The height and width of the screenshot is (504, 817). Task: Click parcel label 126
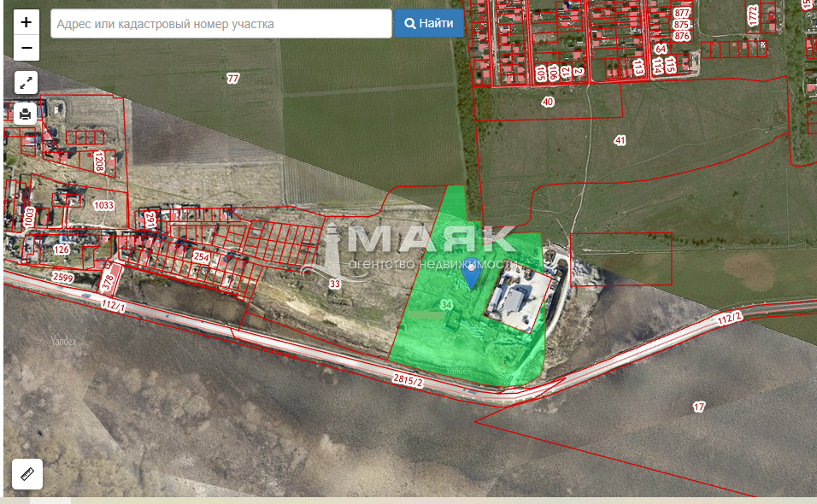coord(61,249)
